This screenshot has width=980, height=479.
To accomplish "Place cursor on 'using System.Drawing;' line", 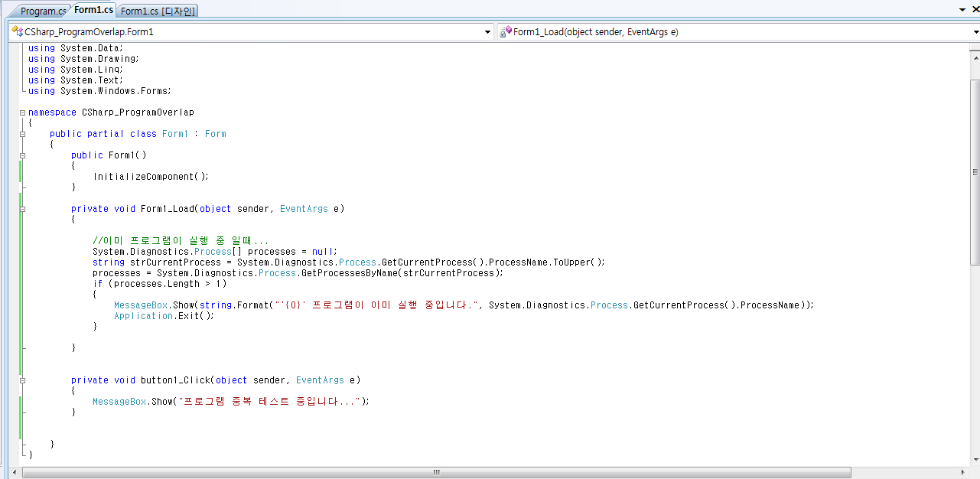I will [83, 59].
